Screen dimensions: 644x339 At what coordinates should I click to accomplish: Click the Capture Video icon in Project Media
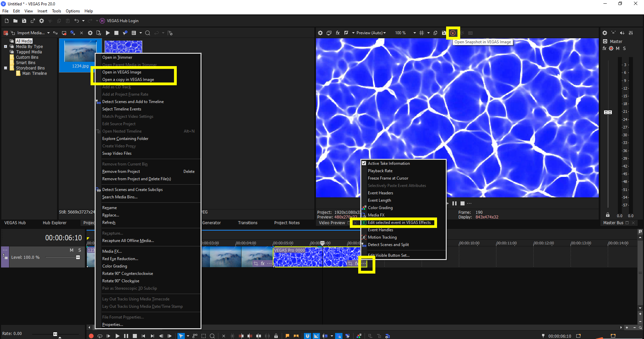[x=64, y=33]
